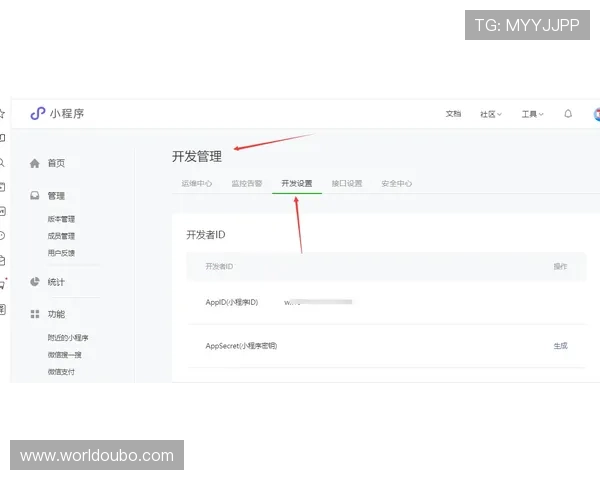The width and height of the screenshot is (600, 480).
Task: Expand the 工具 dropdown
Action: coord(532,114)
